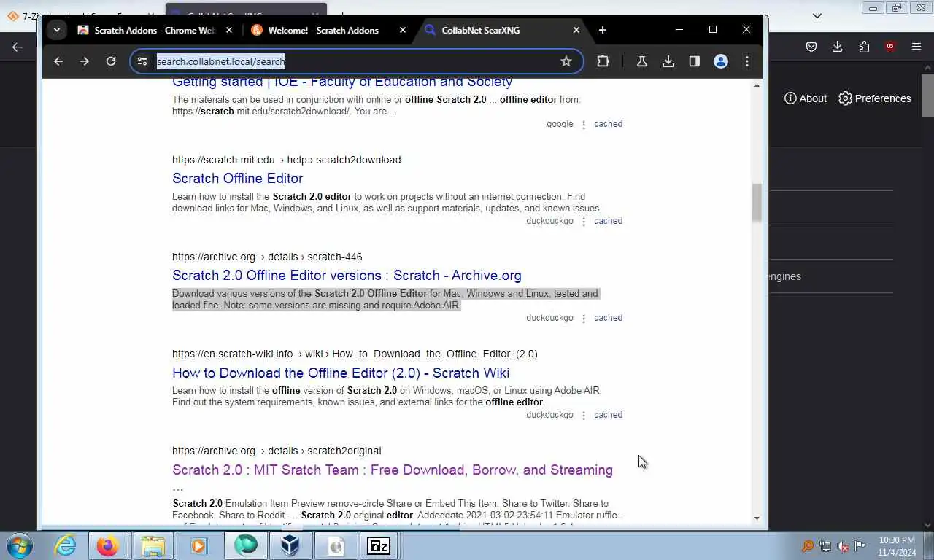The height and width of the screenshot is (560, 934).
Task: Open Action Center flag in system tray
Action: point(860,546)
